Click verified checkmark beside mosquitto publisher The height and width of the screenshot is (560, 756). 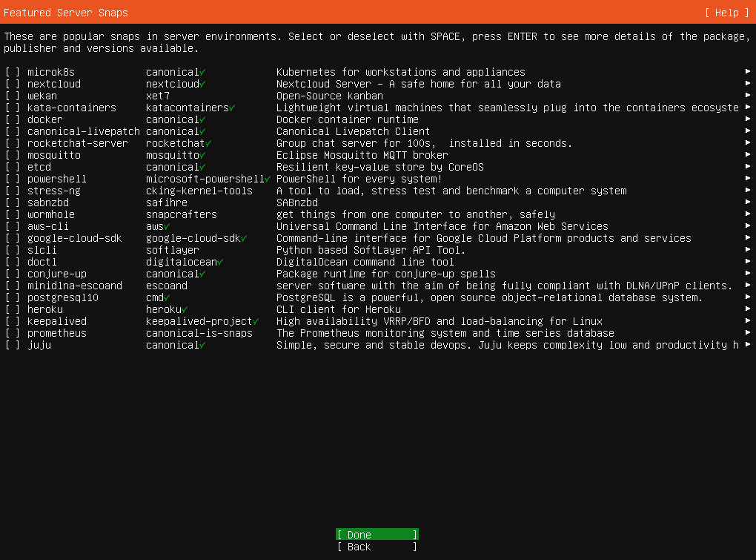point(202,155)
